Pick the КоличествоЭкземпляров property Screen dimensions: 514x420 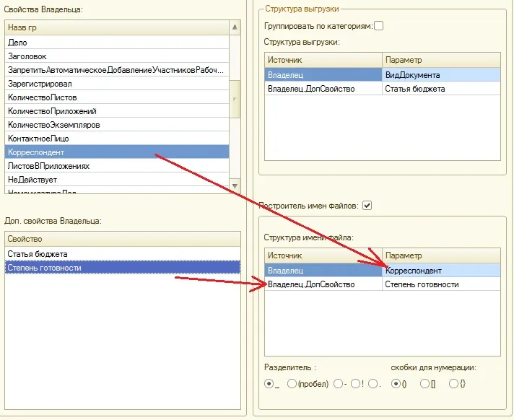pos(117,125)
